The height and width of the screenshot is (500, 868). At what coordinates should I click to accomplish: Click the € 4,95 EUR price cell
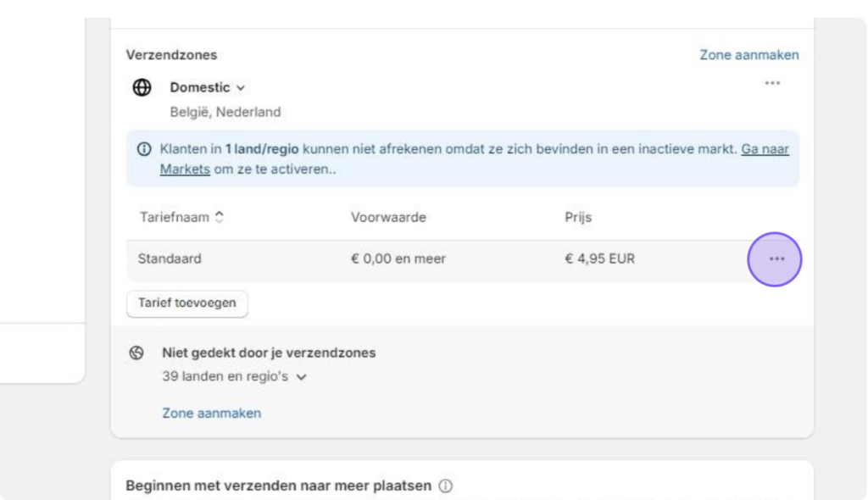pyautogui.click(x=599, y=258)
